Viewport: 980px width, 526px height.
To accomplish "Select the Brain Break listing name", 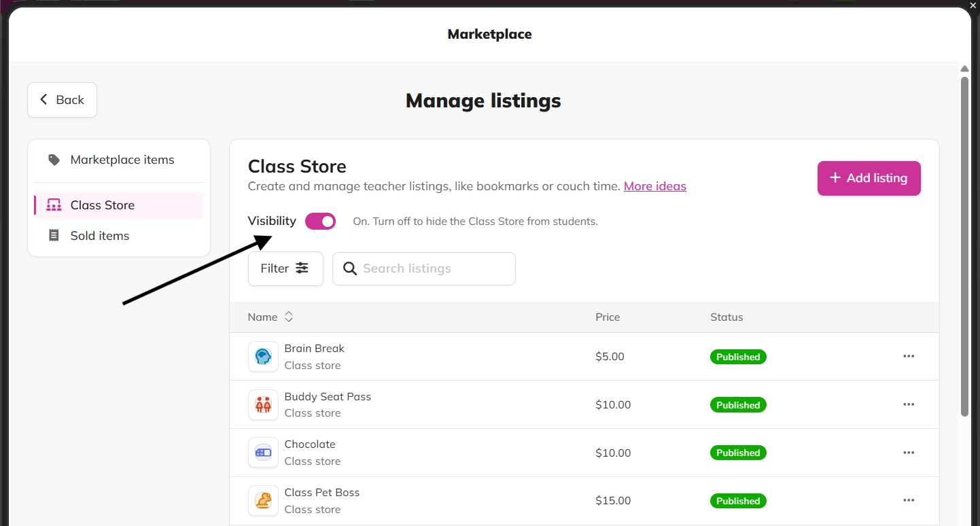I will click(x=315, y=349).
